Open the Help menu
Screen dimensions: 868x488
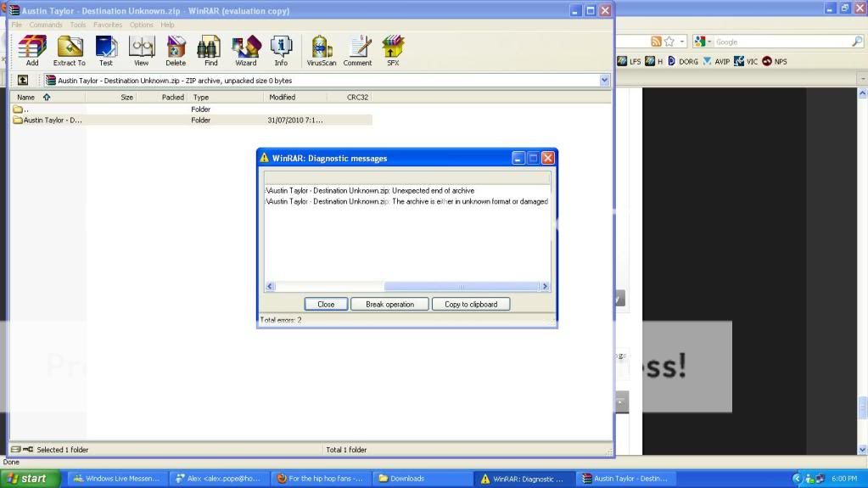tap(167, 25)
